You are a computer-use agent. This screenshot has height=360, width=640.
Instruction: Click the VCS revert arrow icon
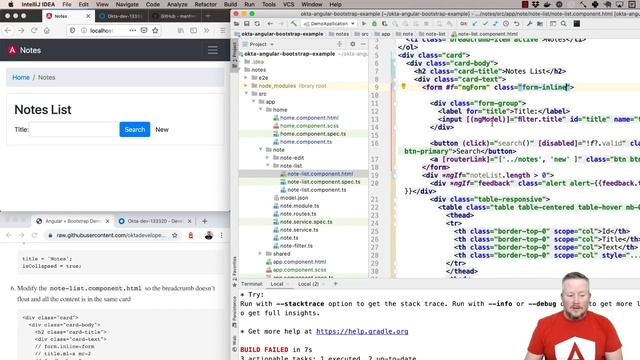point(516,24)
